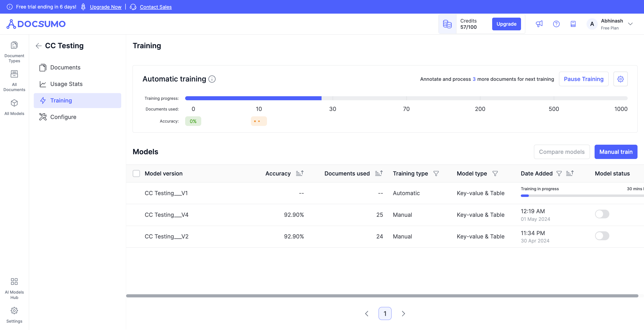Open documentation book icon
The width and height of the screenshot is (644, 330).
click(x=573, y=24)
